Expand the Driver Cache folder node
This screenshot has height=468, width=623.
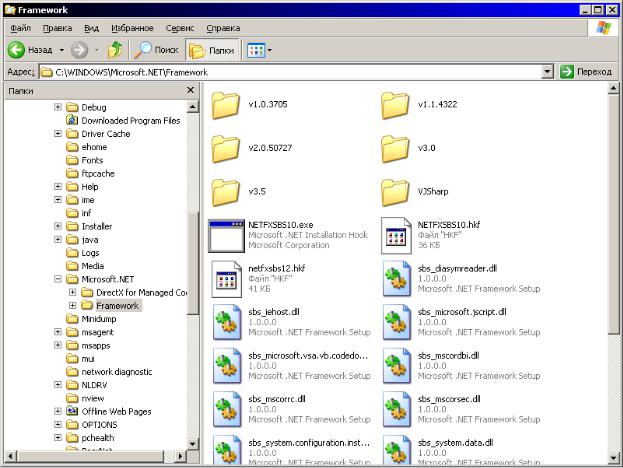[58, 133]
